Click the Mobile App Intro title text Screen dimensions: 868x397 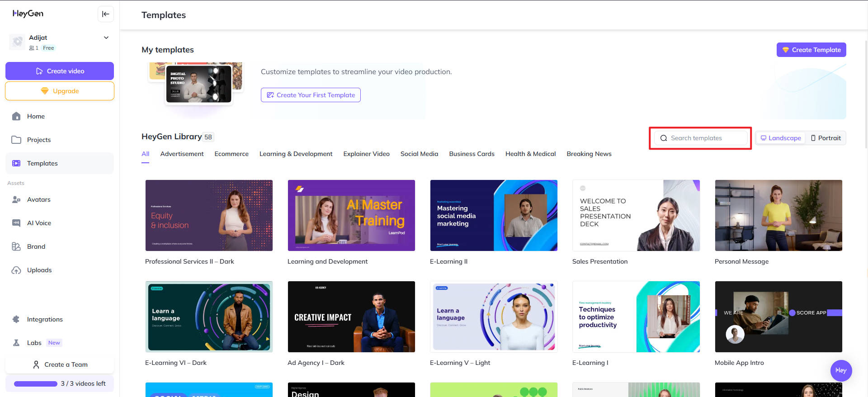[x=739, y=363]
